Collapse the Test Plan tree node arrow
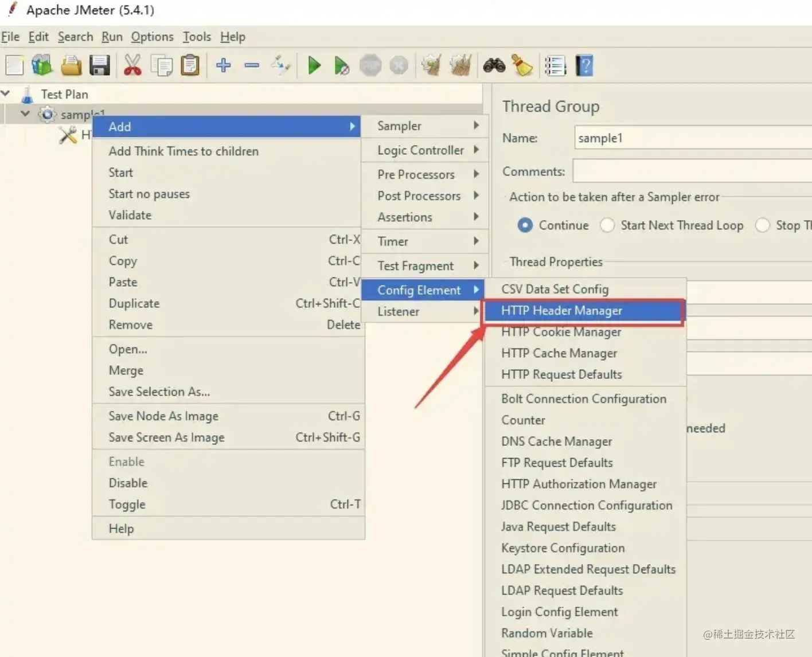This screenshot has height=657, width=812. point(6,93)
